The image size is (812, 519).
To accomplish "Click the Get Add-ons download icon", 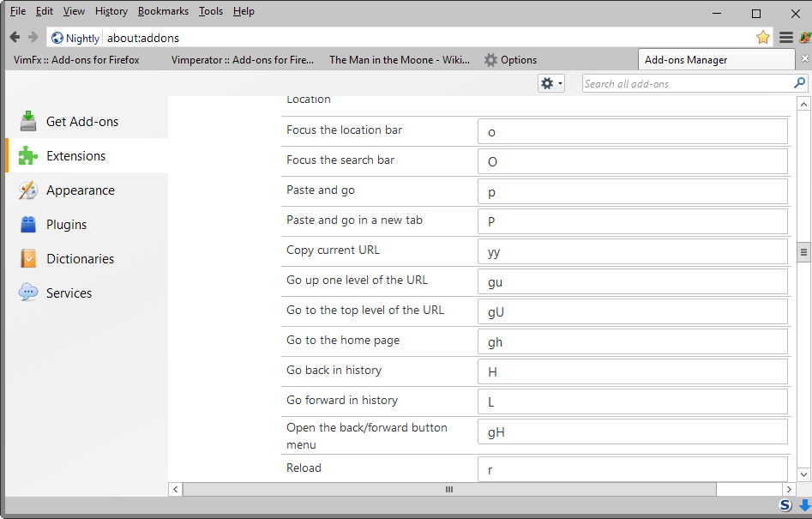I will click(28, 121).
